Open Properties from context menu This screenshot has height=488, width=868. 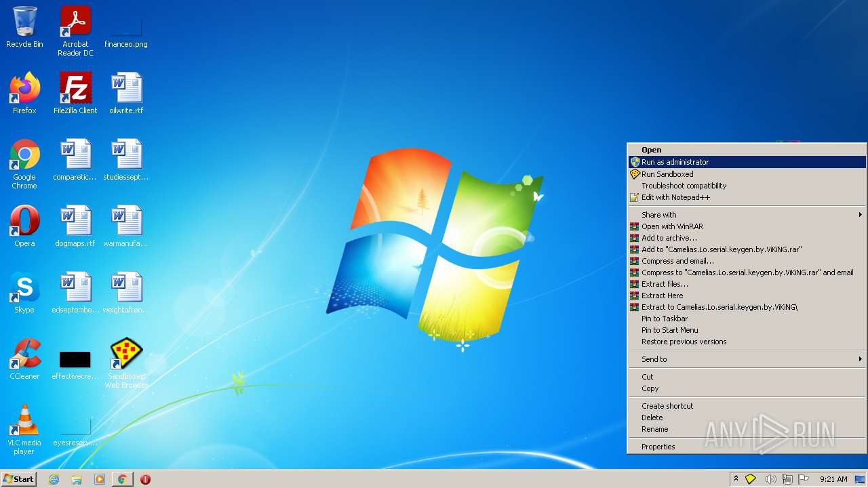click(x=747, y=447)
